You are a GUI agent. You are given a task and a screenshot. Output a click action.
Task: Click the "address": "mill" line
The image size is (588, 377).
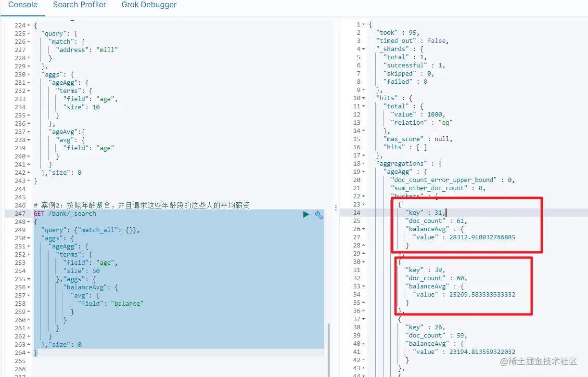pyautogui.click(x=87, y=50)
